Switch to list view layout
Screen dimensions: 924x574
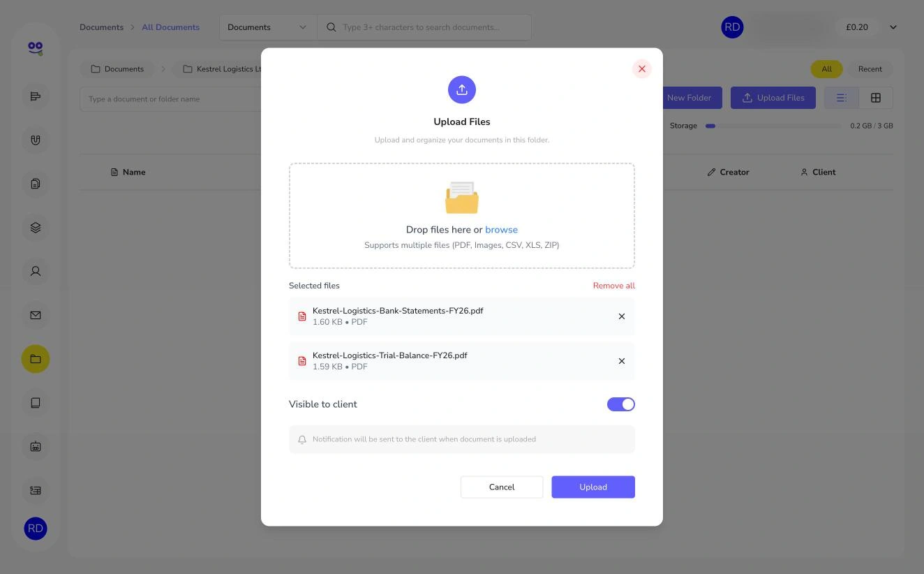click(x=842, y=98)
